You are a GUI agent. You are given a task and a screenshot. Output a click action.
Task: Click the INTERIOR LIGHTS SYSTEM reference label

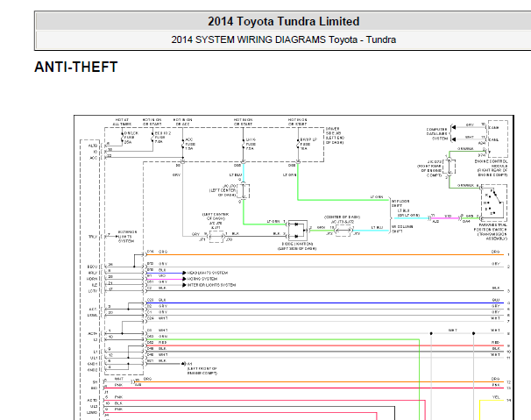(x=211, y=285)
